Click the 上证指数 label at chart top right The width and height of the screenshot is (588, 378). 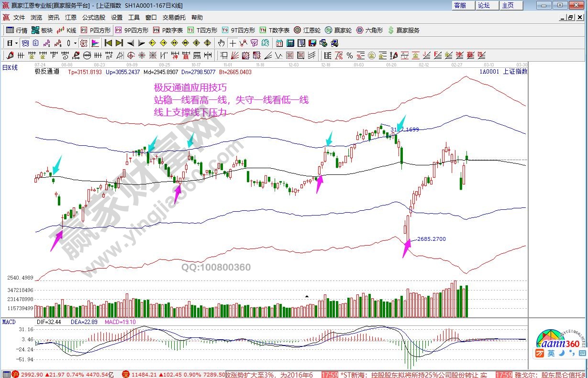[x=515, y=72]
